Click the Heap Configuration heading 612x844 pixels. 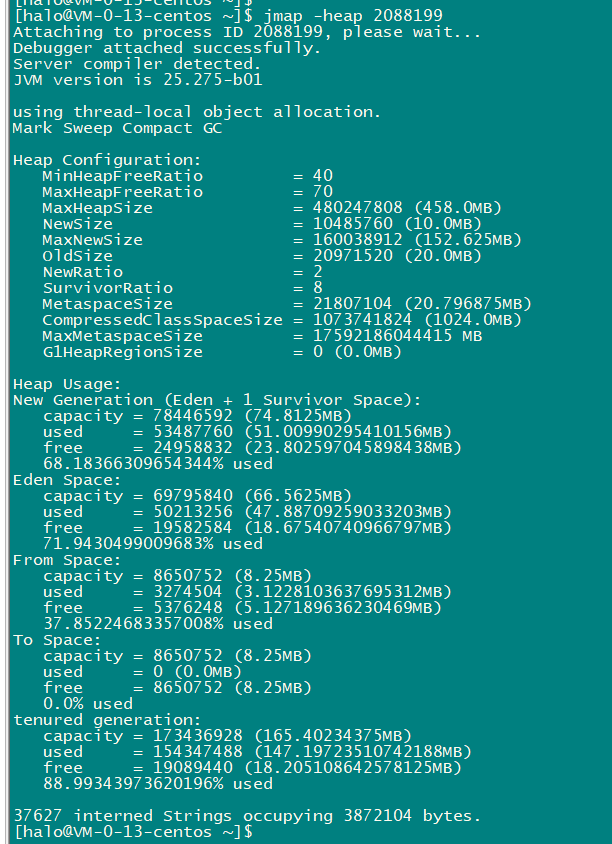pyautogui.click(x=106, y=160)
